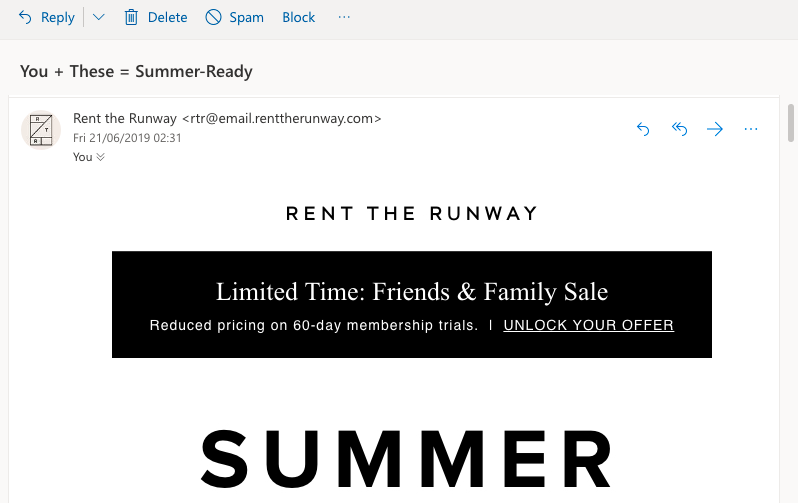Image resolution: width=798 pixels, height=503 pixels.
Task: Select the sender name Rent the Runway
Action: [125, 119]
